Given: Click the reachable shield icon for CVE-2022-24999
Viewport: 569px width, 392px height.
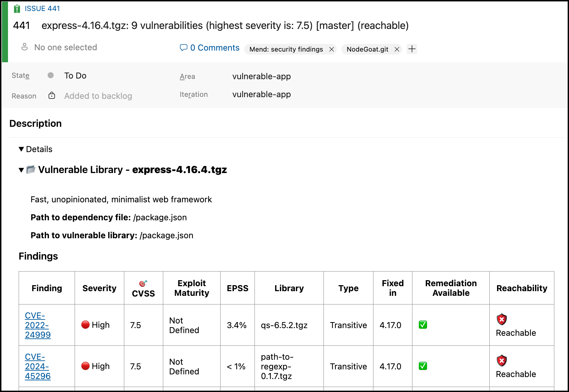Looking at the screenshot, I should (501, 319).
